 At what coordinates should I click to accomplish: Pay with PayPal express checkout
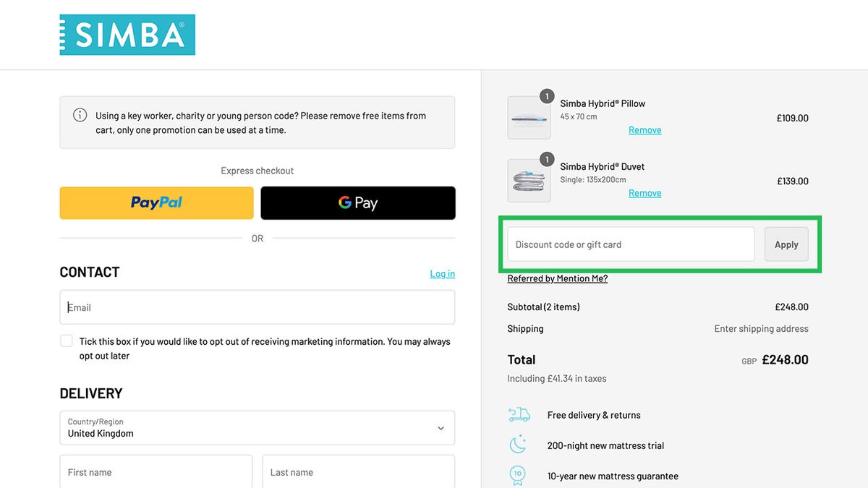(x=156, y=202)
